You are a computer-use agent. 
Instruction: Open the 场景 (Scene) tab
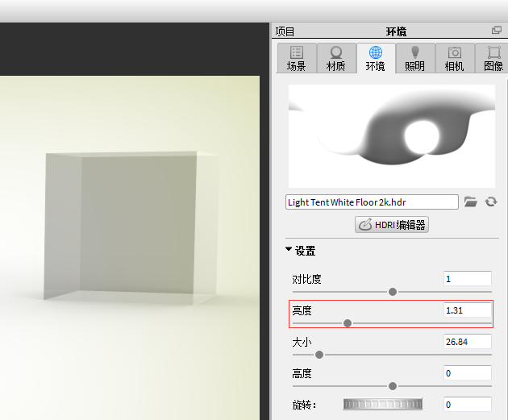coord(297,58)
